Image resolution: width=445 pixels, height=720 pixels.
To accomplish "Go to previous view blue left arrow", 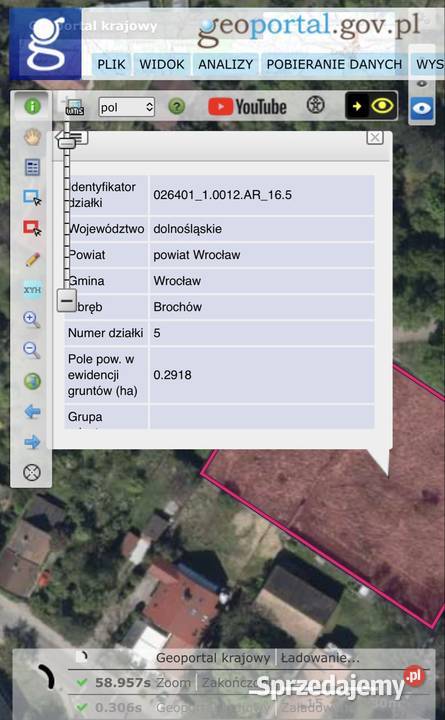I will [x=32, y=411].
